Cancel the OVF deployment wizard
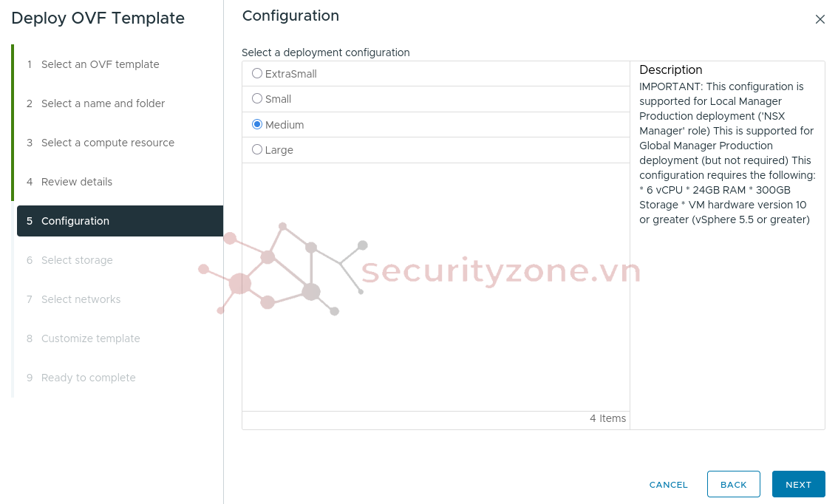 (668, 484)
